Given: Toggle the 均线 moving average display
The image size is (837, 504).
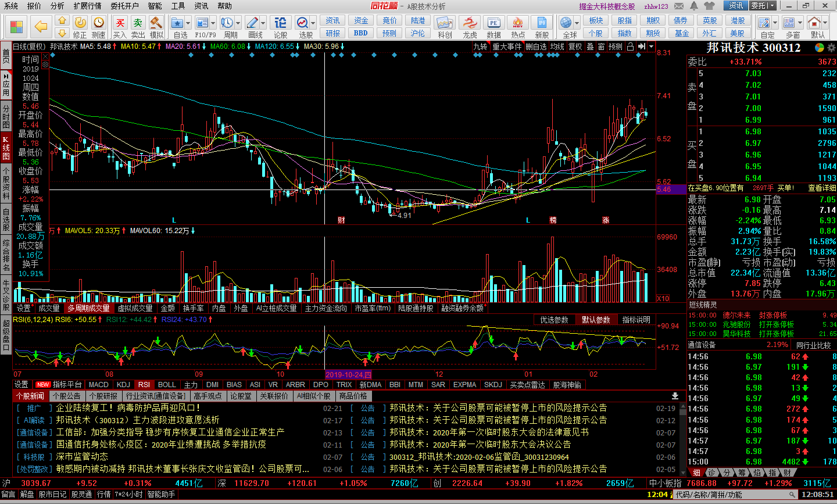Looking at the screenshot, I should pyautogui.click(x=557, y=47).
